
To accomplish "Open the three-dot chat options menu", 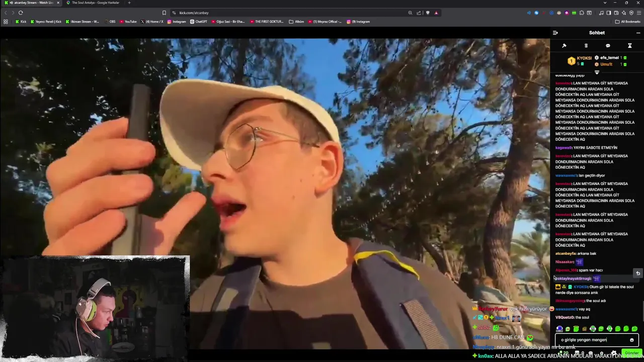I will click(638, 33).
